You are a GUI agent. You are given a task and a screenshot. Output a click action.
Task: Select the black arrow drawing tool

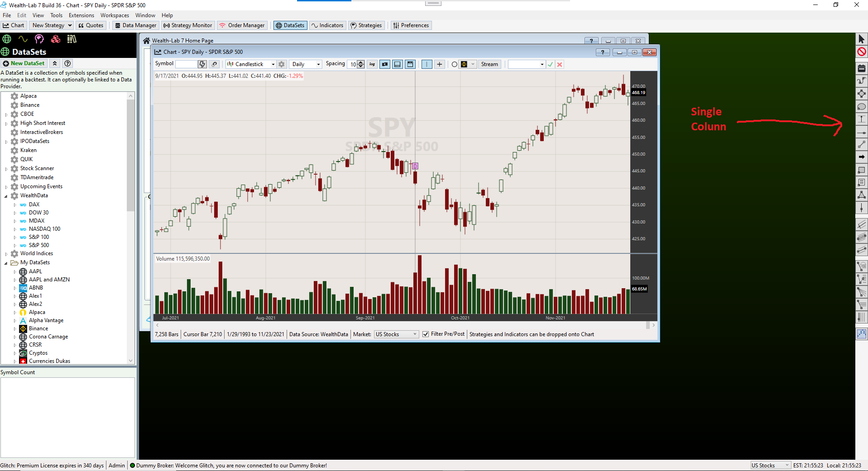point(861,157)
